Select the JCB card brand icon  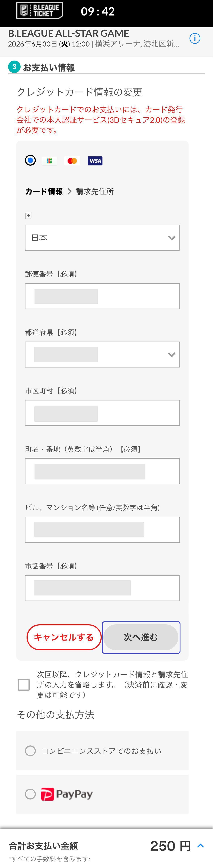point(49,161)
